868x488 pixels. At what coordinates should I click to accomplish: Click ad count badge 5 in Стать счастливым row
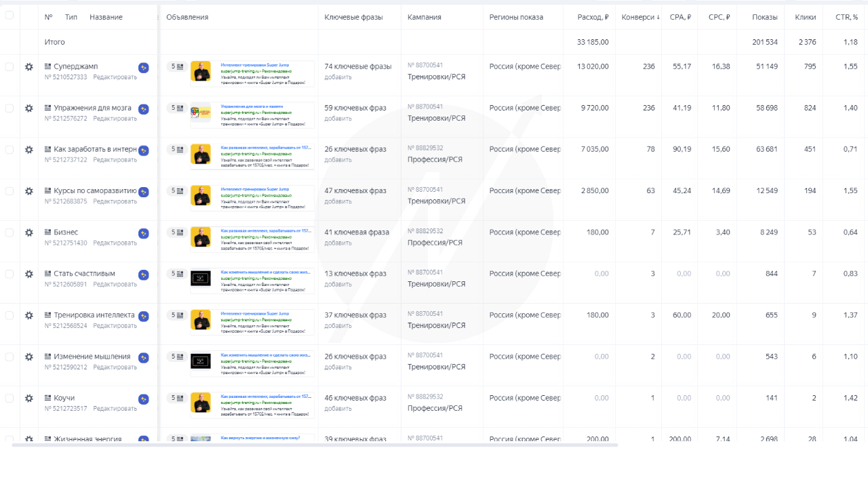(177, 273)
